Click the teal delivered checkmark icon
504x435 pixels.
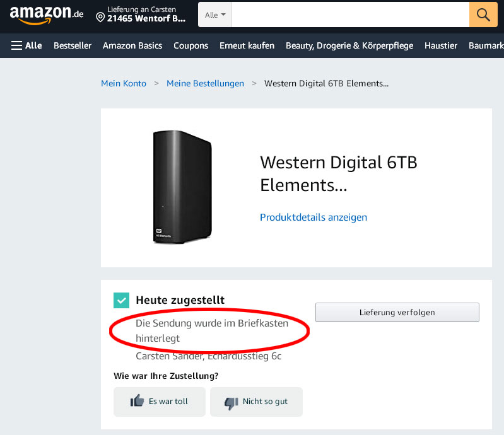click(121, 300)
